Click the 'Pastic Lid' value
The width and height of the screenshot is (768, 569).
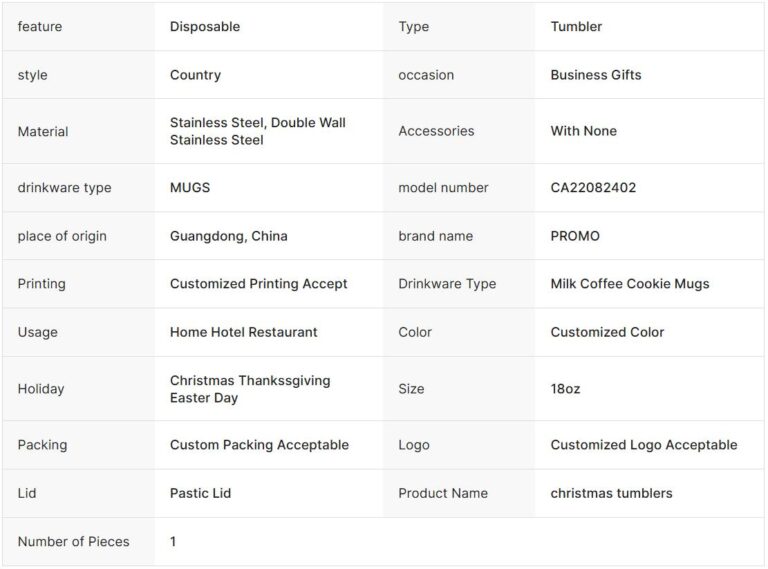pos(203,493)
